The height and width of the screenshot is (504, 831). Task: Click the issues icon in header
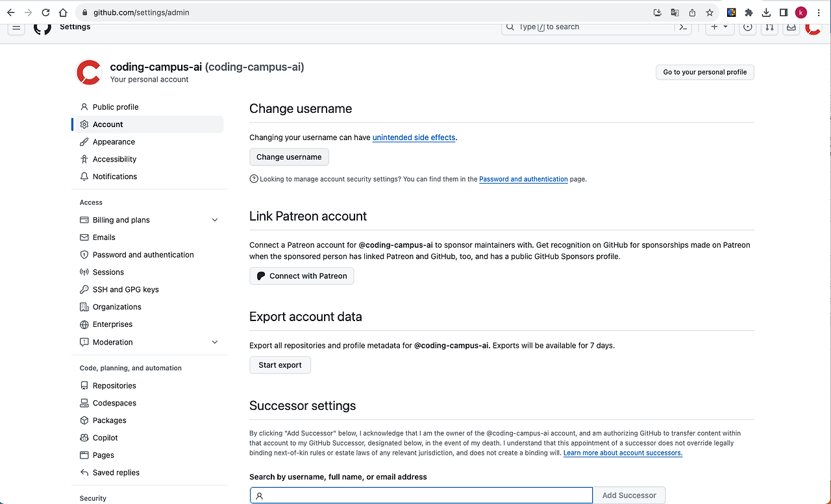tap(748, 28)
